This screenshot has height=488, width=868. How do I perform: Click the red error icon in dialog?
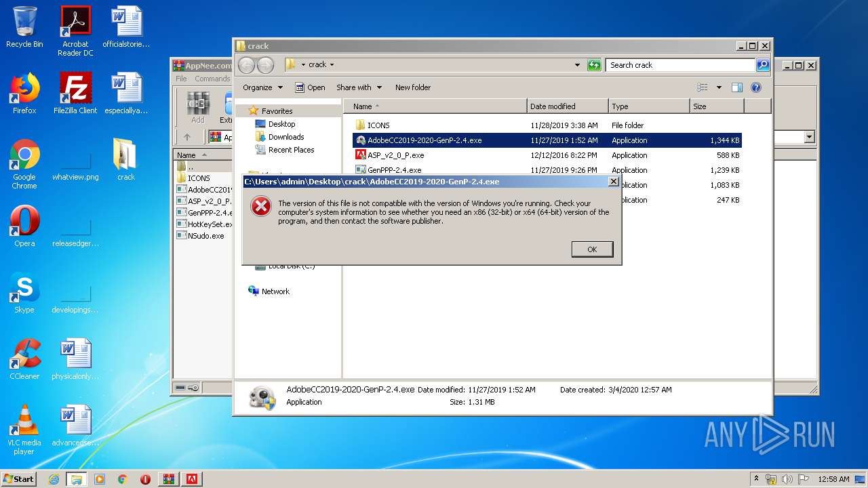(x=261, y=207)
